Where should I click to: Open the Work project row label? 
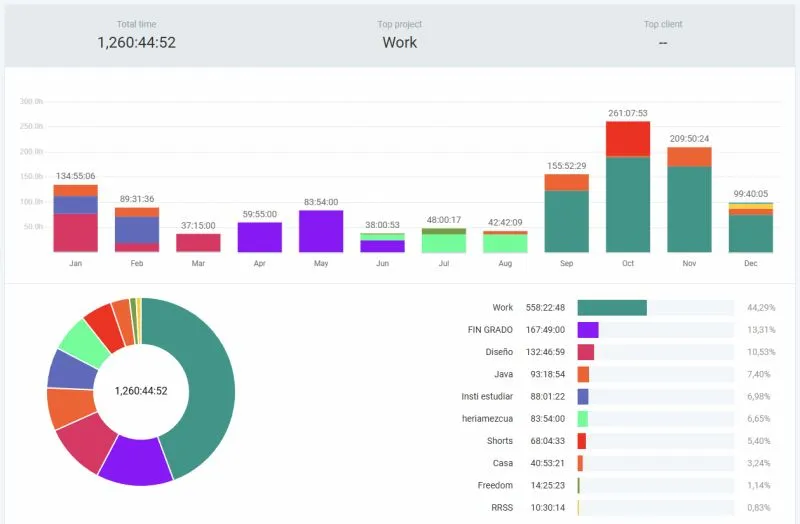tap(502, 308)
